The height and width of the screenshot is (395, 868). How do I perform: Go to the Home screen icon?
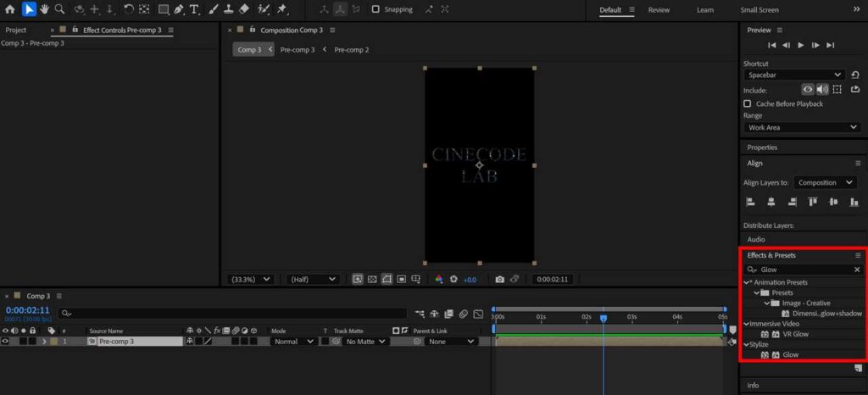pyautogui.click(x=9, y=9)
